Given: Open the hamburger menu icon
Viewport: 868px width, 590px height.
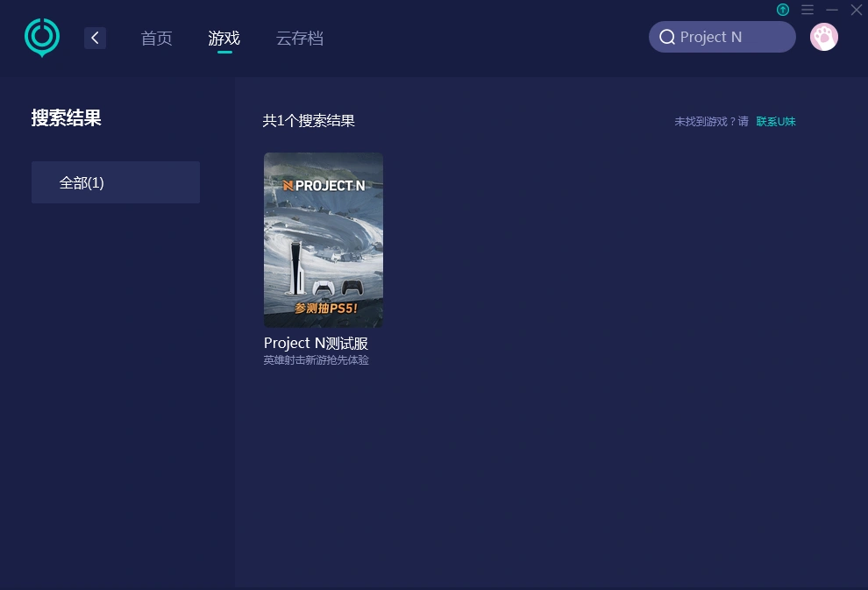Looking at the screenshot, I should coord(808,10).
